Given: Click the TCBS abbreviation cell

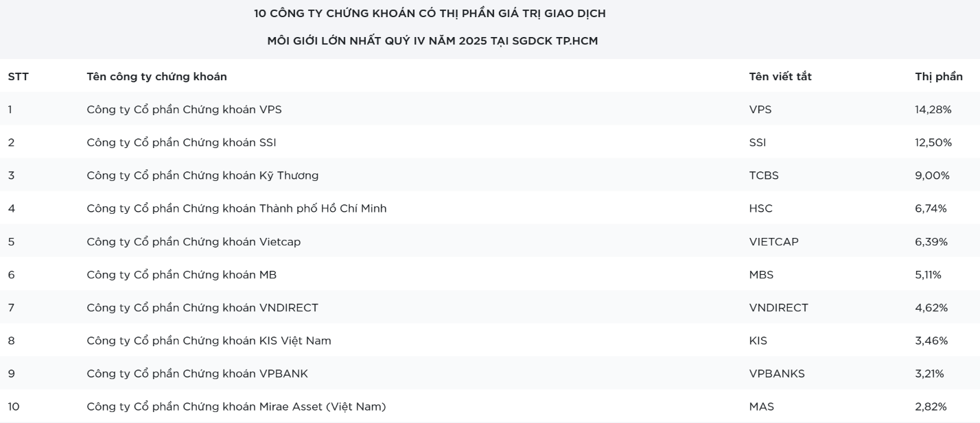Looking at the screenshot, I should click(764, 176).
